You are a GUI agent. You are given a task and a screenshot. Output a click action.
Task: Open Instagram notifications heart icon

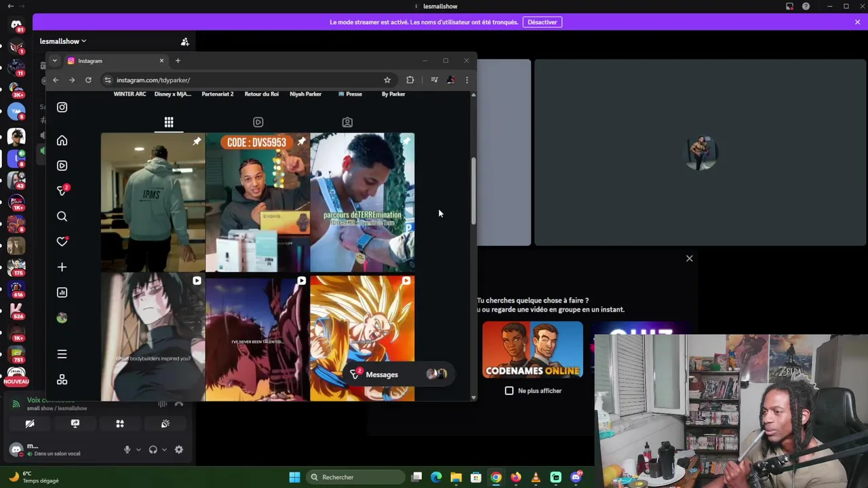[x=62, y=241]
